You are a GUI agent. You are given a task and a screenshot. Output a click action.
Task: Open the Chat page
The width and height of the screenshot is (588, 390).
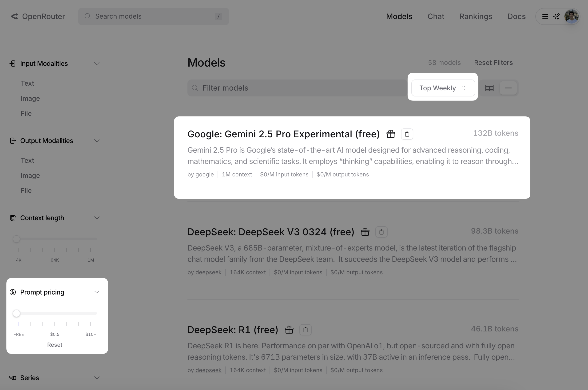pos(436,16)
